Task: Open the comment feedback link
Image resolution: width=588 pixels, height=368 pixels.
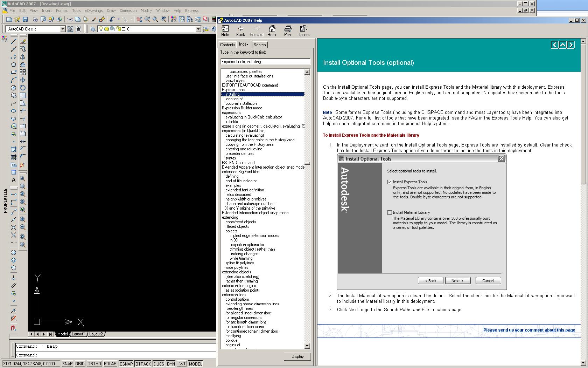Action: pos(529,330)
